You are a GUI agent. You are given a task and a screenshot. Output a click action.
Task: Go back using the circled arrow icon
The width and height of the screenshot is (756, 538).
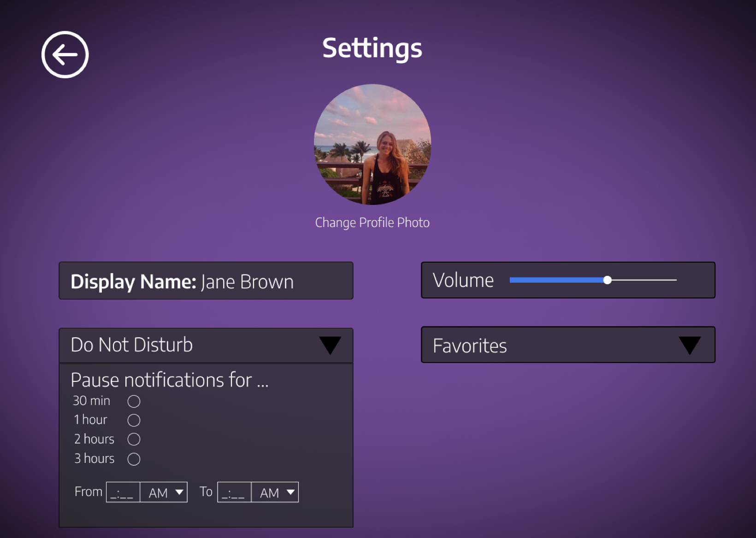click(65, 55)
